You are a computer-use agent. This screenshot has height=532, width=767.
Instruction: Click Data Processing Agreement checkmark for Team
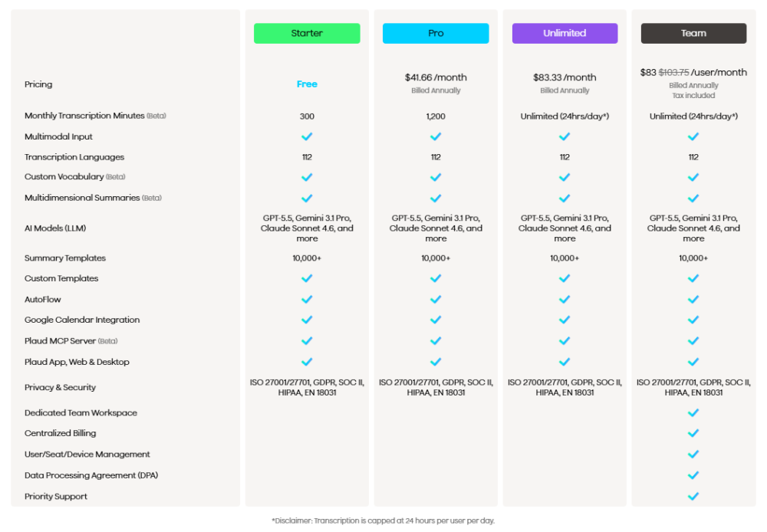693,475
